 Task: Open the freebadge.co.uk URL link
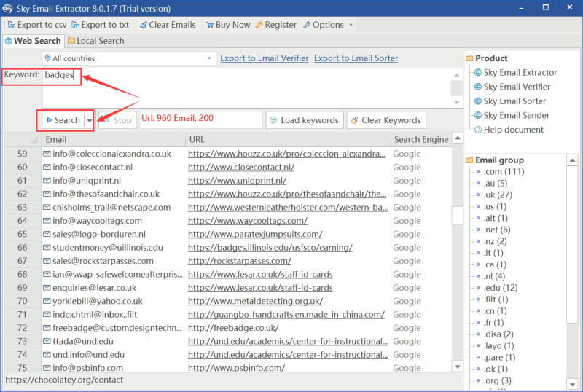tap(233, 328)
